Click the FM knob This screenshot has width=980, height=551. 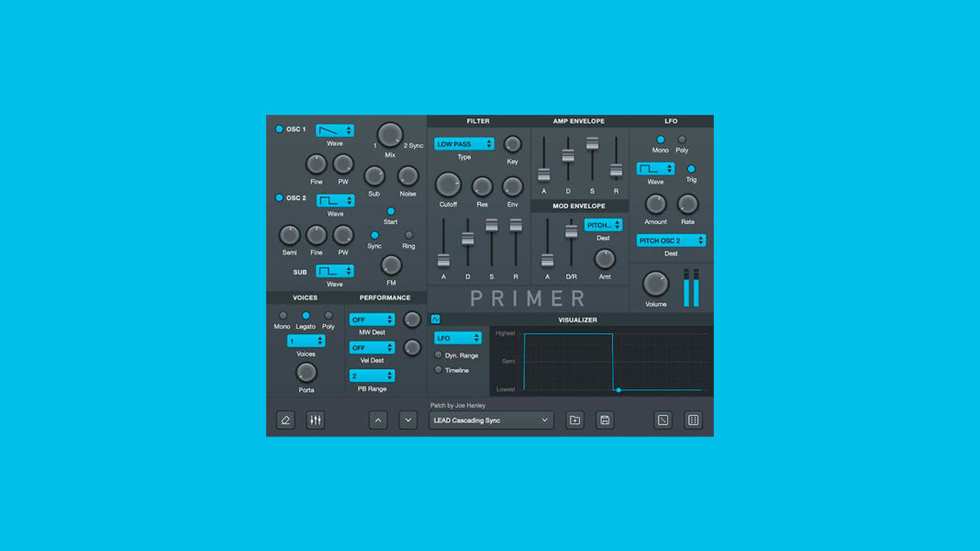(x=391, y=265)
